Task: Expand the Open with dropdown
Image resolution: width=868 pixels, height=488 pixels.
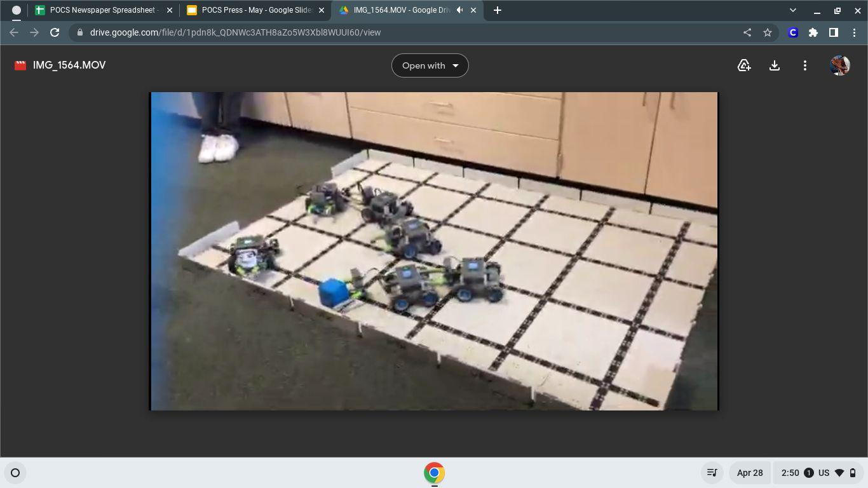Action: (x=430, y=65)
